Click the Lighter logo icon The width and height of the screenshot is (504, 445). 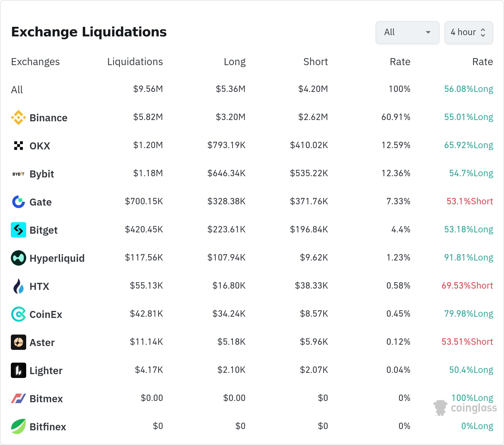point(19,370)
